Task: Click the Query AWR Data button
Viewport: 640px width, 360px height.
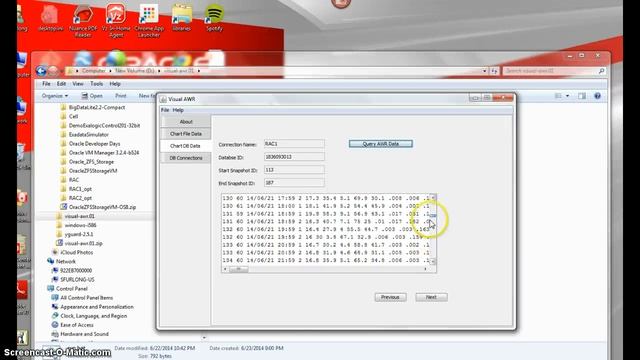Action: (380, 144)
